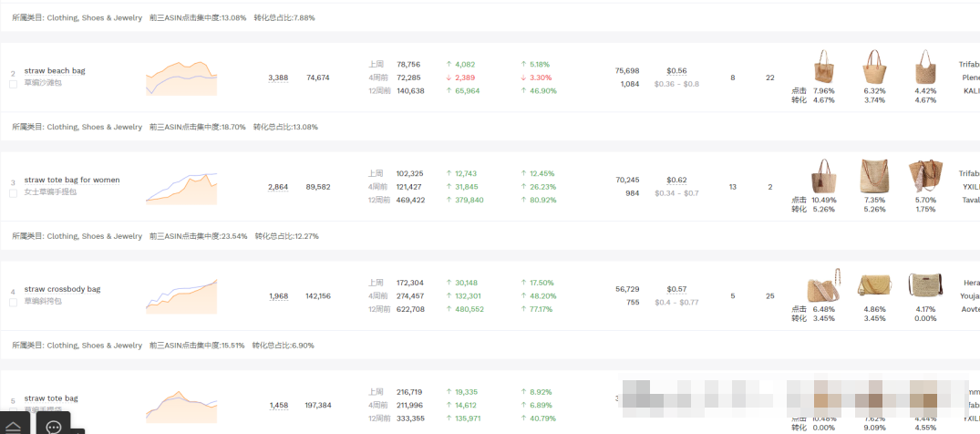Open third straw beach bag product with 4.42% clicks

coord(924,67)
